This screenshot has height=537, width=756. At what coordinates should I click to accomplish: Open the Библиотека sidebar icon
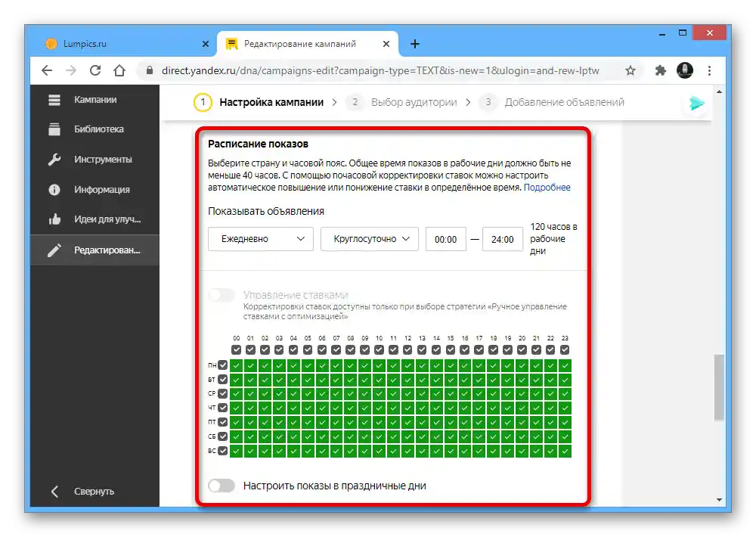[x=54, y=129]
